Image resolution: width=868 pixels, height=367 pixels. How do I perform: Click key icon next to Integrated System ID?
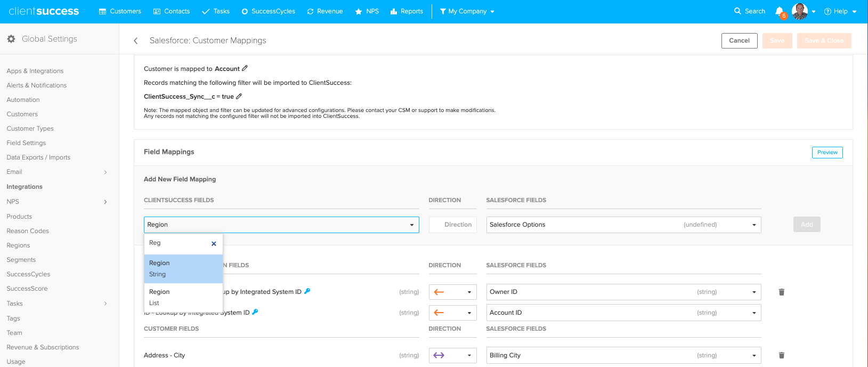click(x=307, y=291)
